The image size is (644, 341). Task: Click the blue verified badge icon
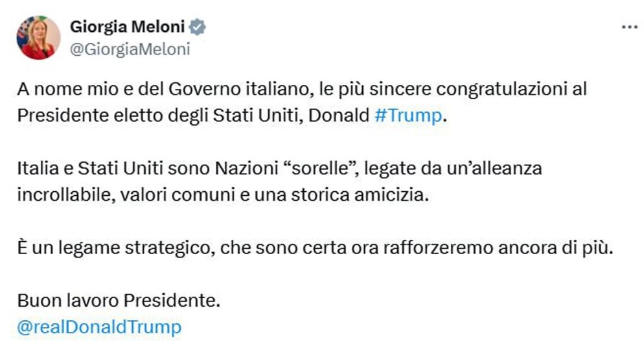(198, 27)
